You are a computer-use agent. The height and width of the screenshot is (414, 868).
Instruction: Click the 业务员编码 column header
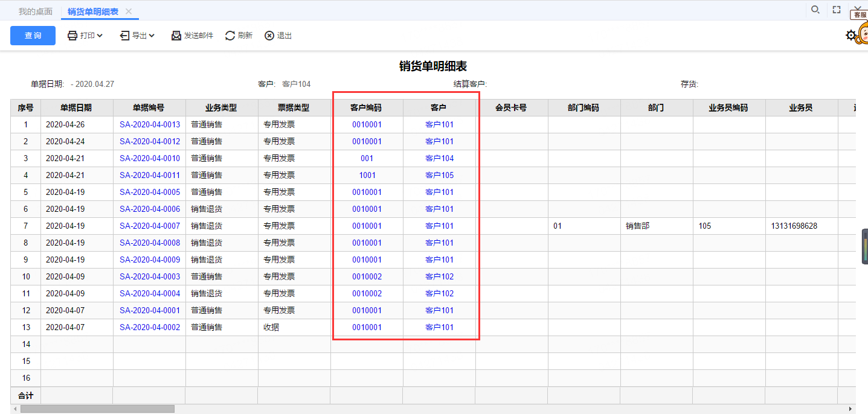click(x=729, y=108)
